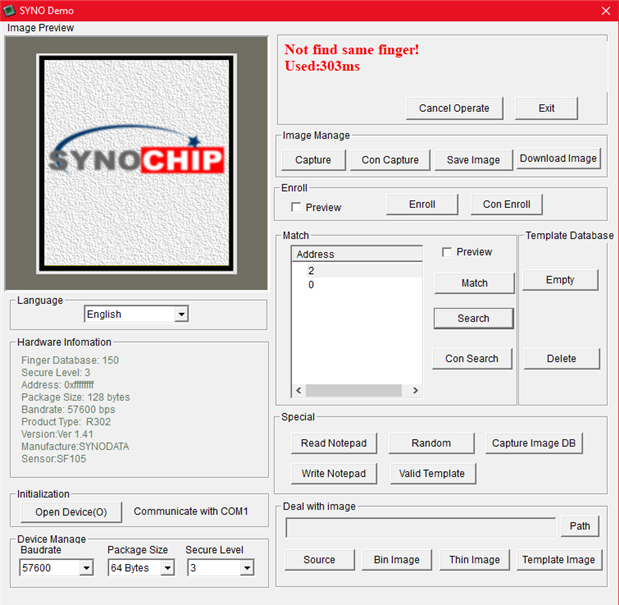
Task: Open the Language dropdown
Action: pyautogui.click(x=181, y=314)
